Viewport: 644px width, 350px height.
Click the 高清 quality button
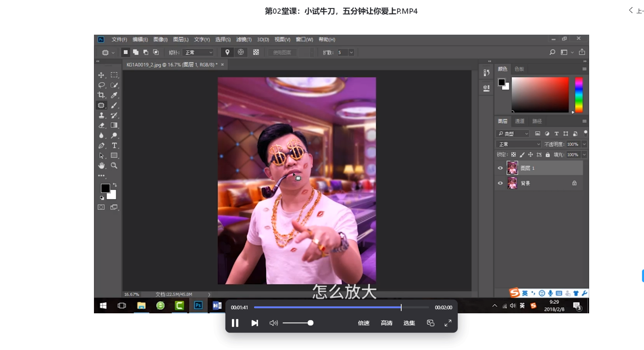[x=387, y=323]
